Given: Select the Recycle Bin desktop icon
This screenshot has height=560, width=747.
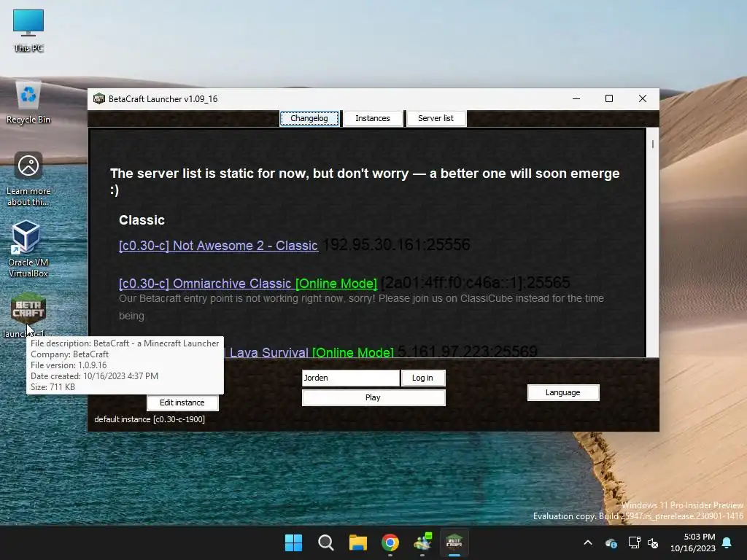Looking at the screenshot, I should click(x=28, y=102).
